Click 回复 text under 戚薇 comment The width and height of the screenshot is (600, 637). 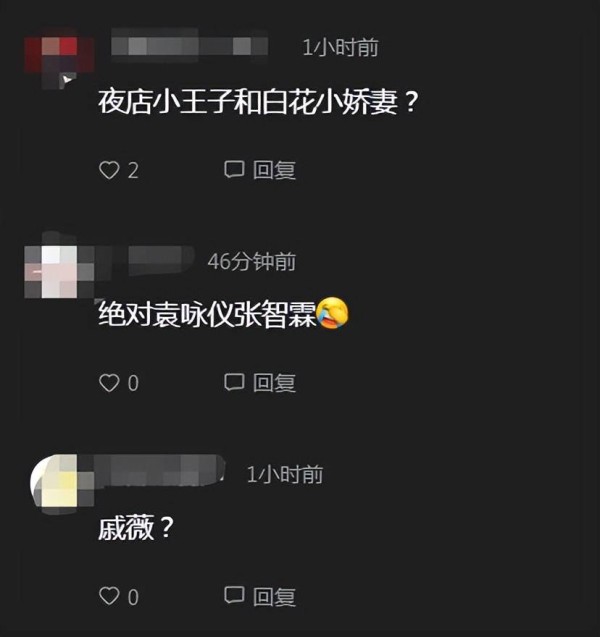point(274,596)
